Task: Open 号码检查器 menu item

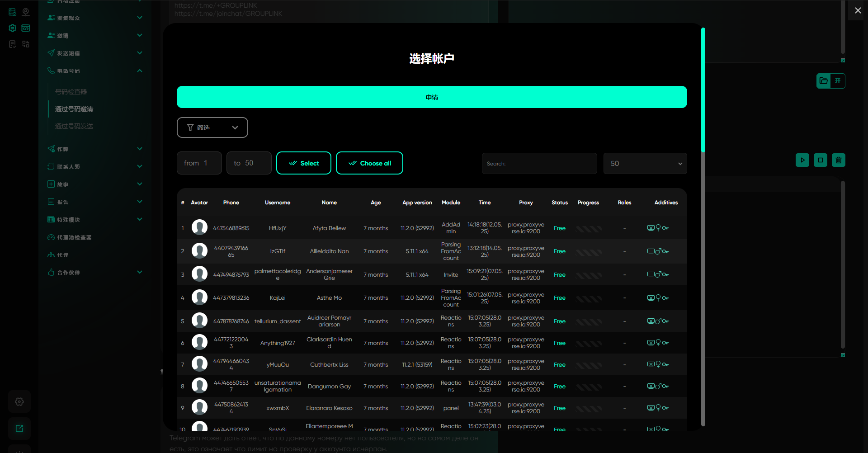Action: [71, 92]
